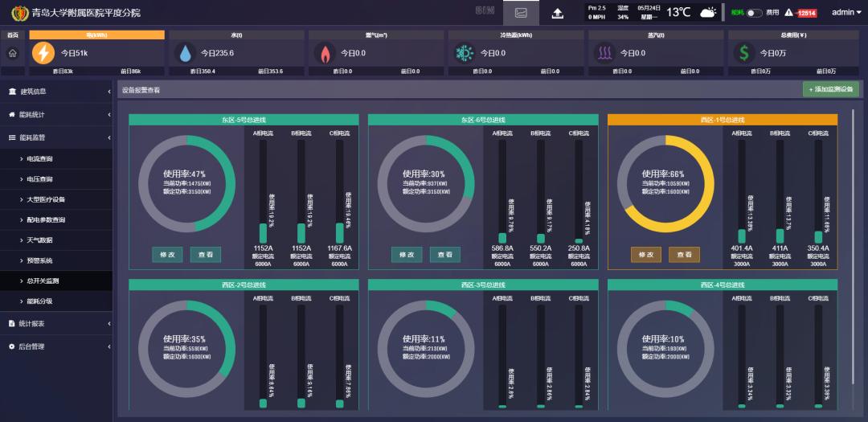Screen dimensions: 868x422
Task: Click 添加监测设备 button
Action: click(x=831, y=89)
